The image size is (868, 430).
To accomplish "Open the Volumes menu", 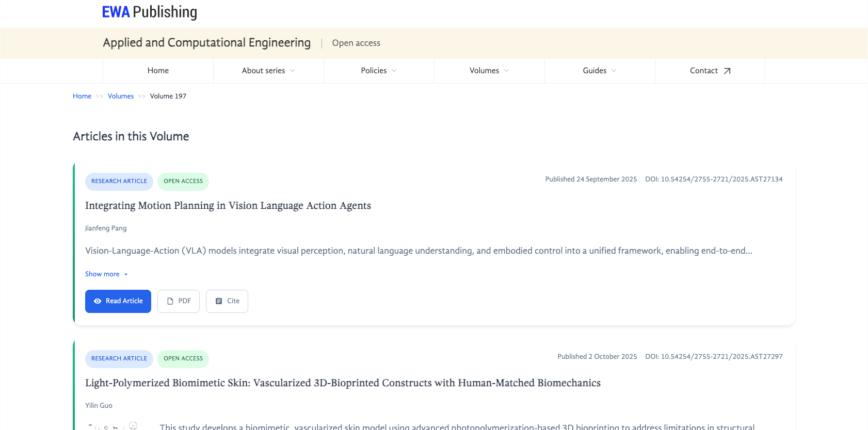I will click(x=489, y=71).
